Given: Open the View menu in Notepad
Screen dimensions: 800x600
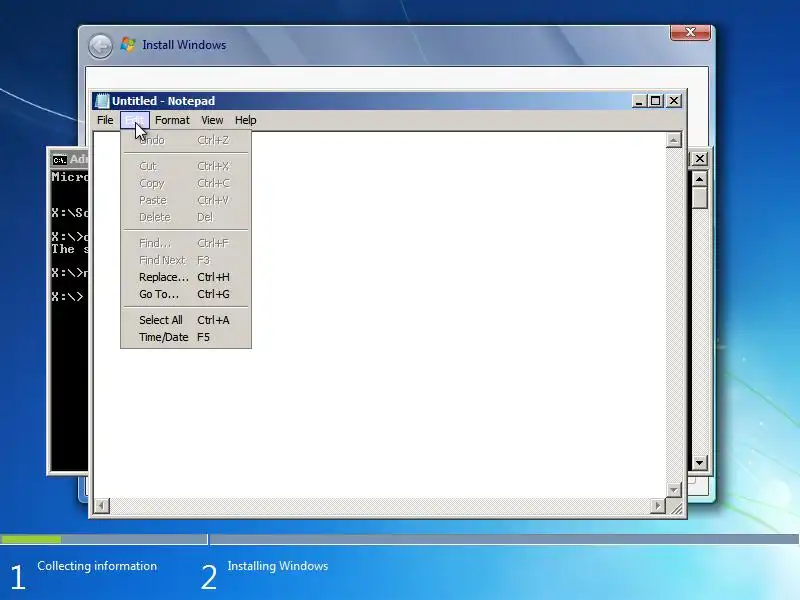Looking at the screenshot, I should pyautogui.click(x=212, y=120).
